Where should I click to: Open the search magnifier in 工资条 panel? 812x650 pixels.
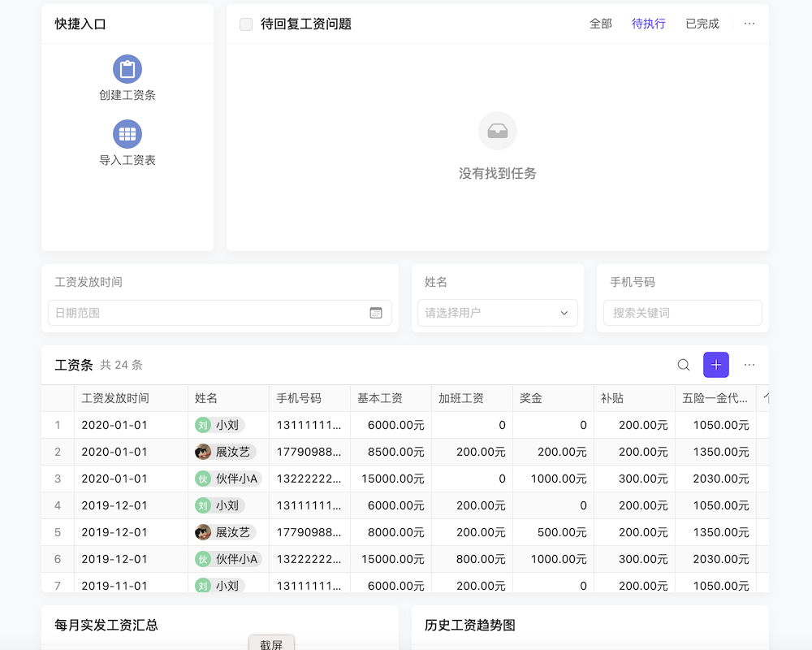(683, 365)
